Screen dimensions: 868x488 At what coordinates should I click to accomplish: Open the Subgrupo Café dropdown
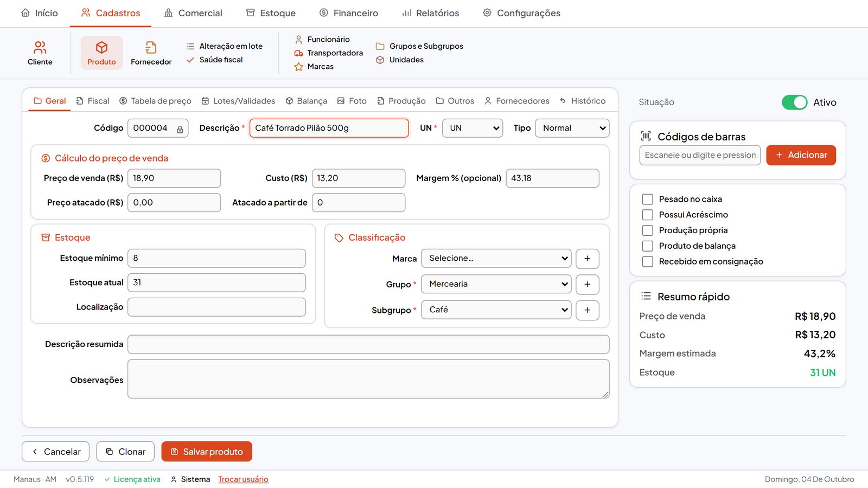pyautogui.click(x=496, y=310)
